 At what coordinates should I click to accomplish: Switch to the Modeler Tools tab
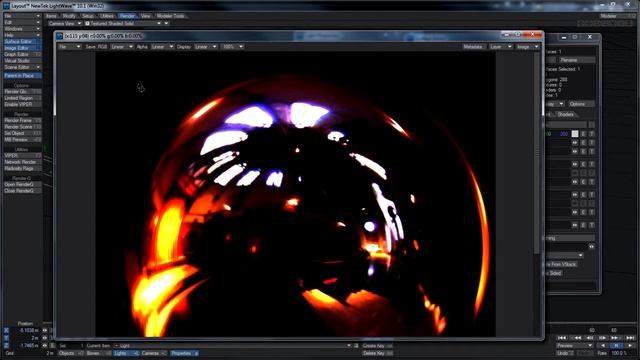pos(171,16)
